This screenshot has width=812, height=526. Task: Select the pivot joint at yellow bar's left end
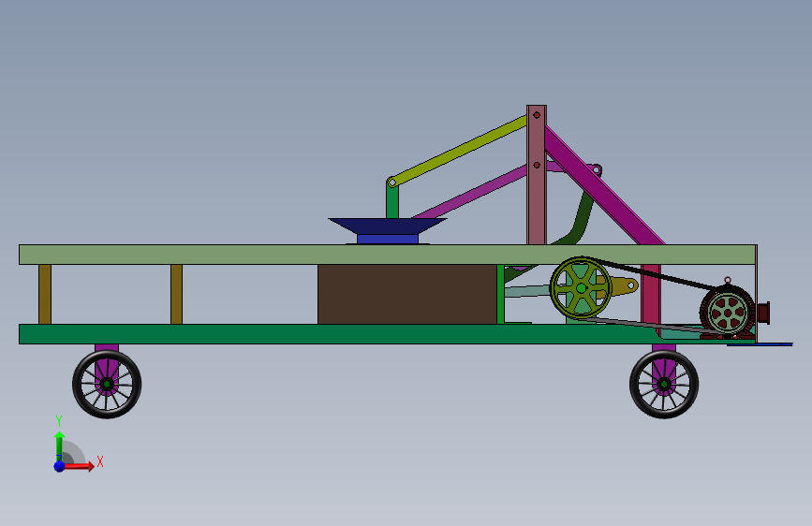[x=392, y=183]
